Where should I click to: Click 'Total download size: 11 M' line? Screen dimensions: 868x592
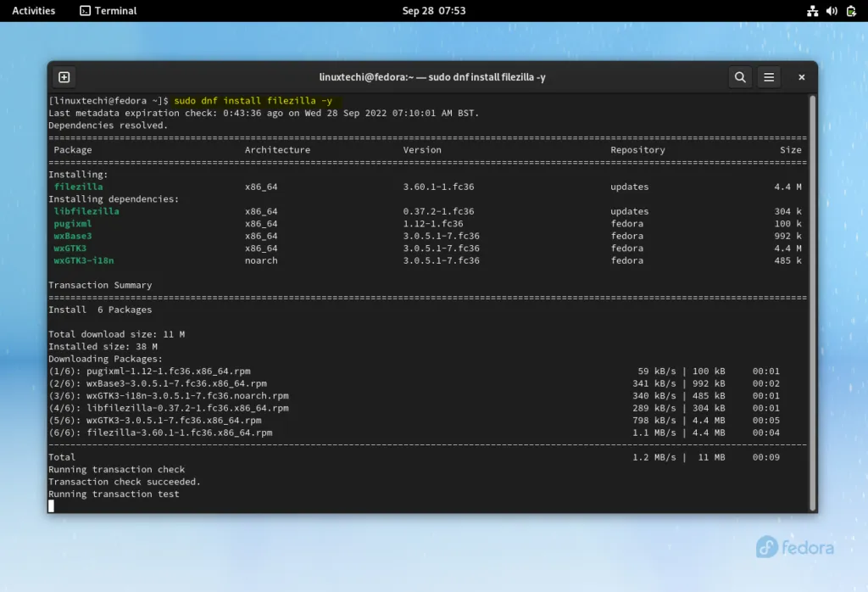[x=117, y=334]
